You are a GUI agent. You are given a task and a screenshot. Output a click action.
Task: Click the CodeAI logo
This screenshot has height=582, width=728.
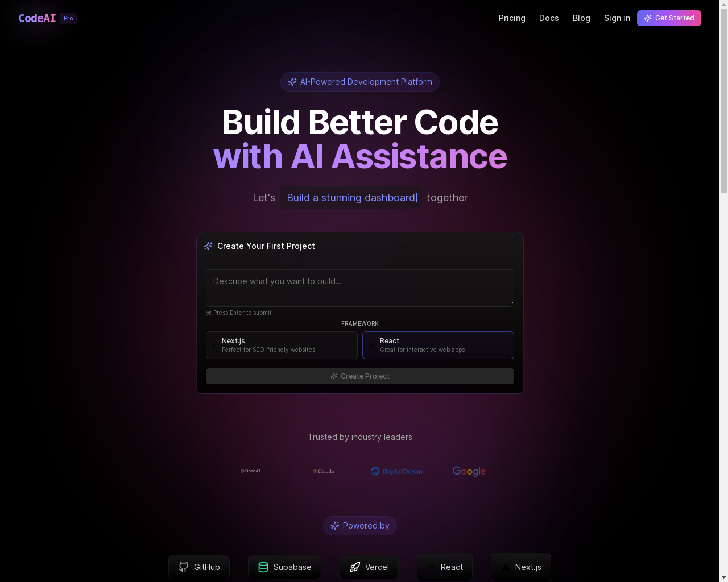pyautogui.click(x=37, y=18)
